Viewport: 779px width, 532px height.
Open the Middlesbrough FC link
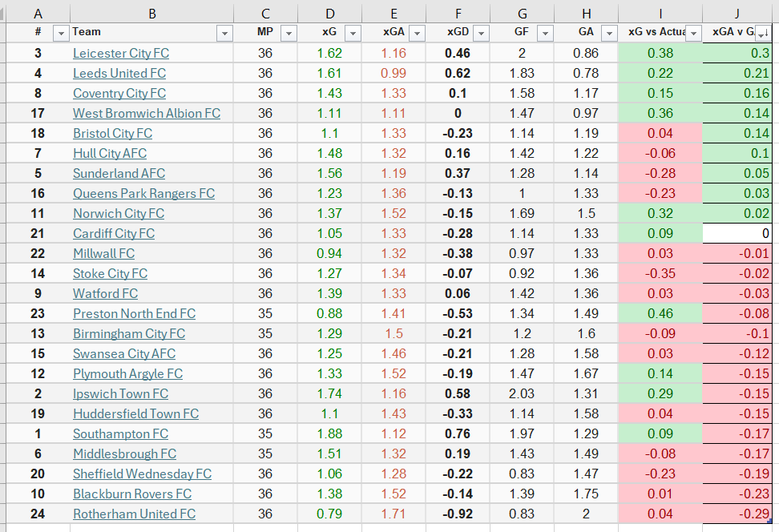coord(125,454)
